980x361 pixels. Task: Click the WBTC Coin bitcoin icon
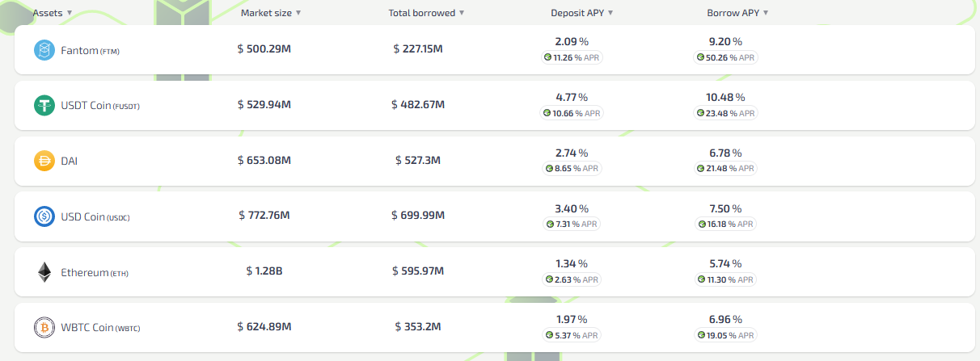pos(44,327)
